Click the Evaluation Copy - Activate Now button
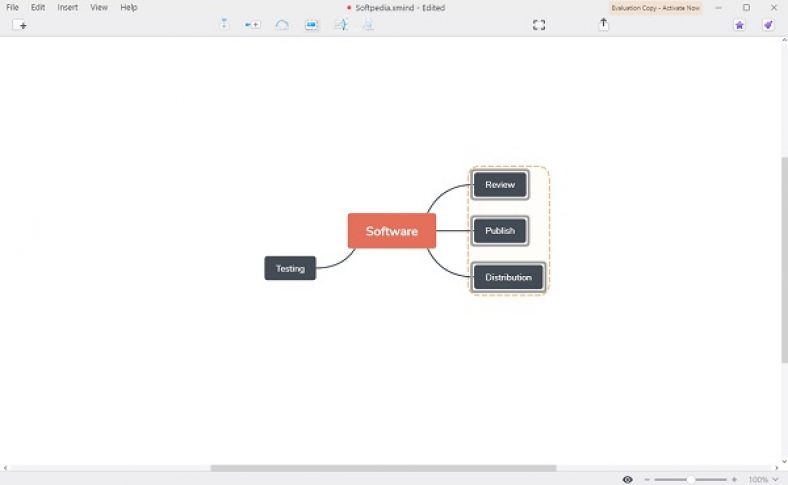788x485 pixels. tap(656, 7)
